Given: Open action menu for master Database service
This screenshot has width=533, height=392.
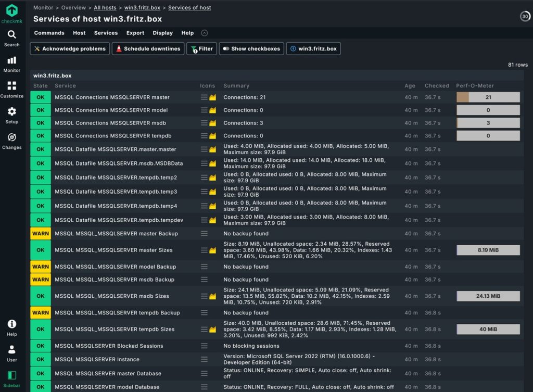Looking at the screenshot, I should click(x=204, y=373).
